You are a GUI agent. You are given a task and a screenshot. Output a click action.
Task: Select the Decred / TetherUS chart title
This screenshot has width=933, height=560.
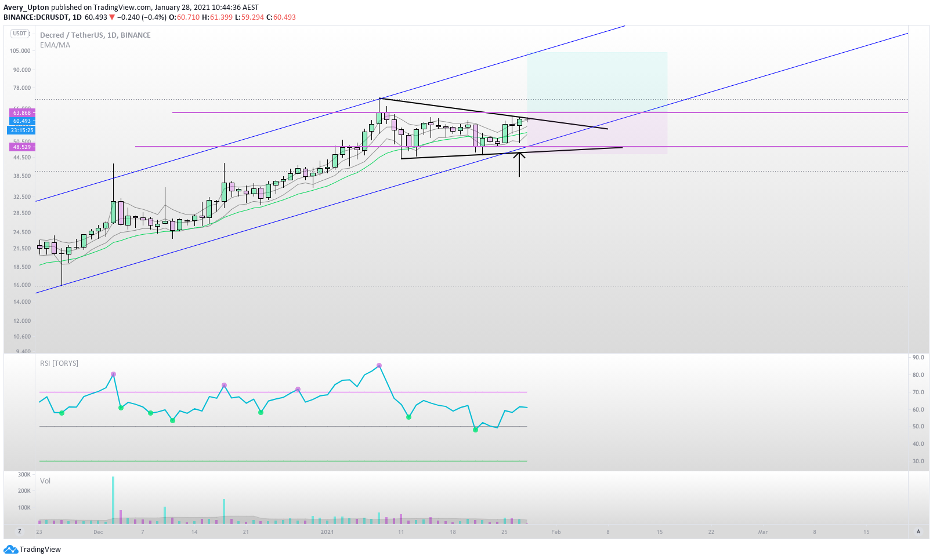(x=95, y=35)
